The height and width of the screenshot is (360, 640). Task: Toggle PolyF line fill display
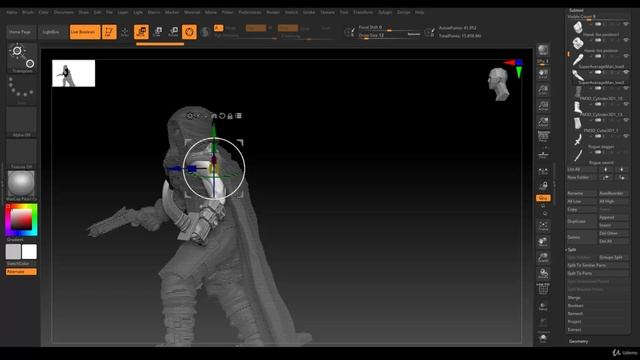pos(543,290)
